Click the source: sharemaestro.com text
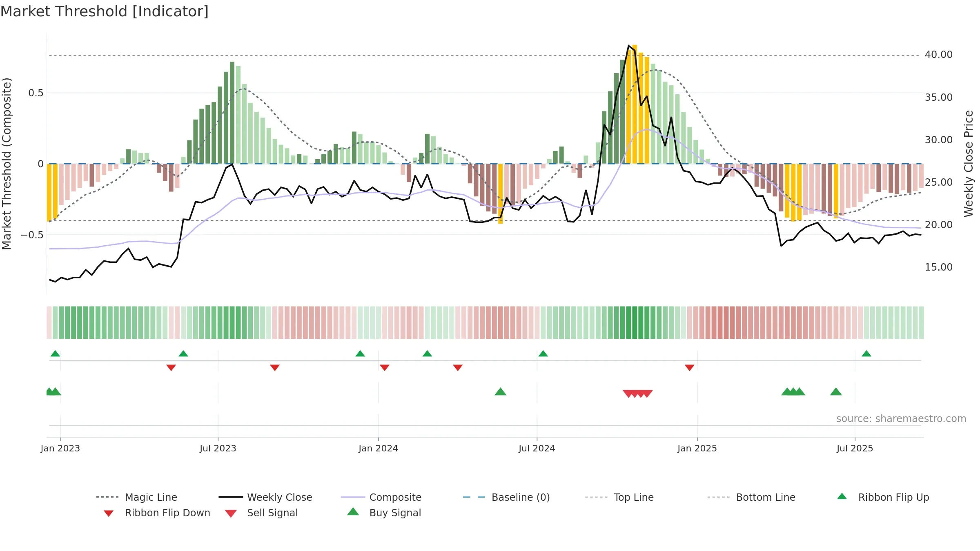Viewport: 980px width, 551px height. (x=901, y=419)
